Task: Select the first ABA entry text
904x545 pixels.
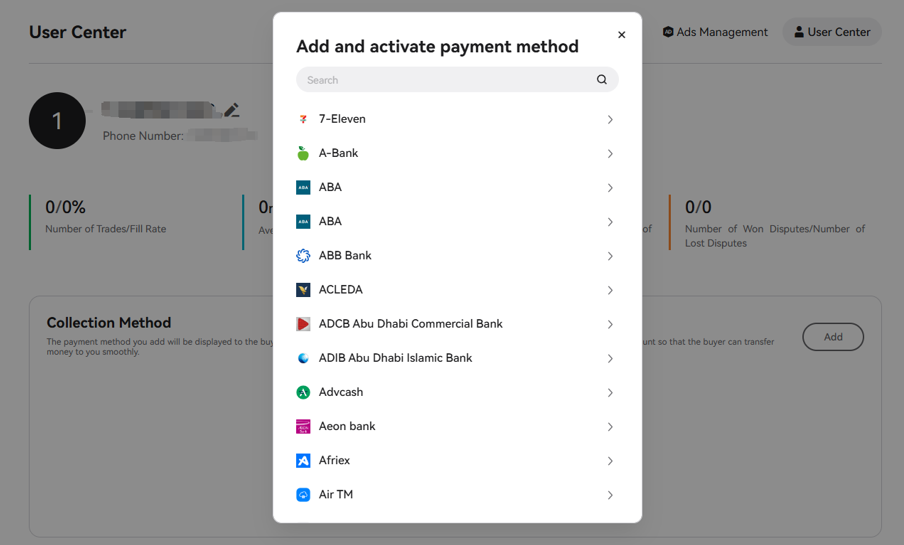Action: point(330,187)
